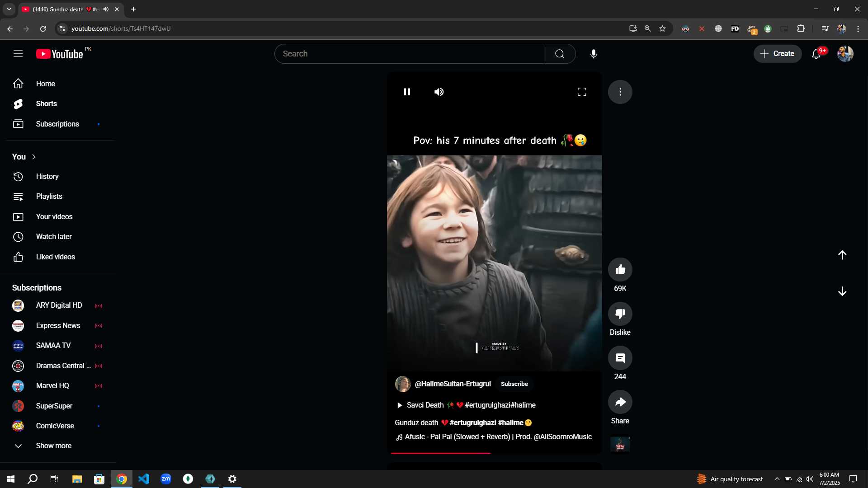Open Your videos

[57, 216]
